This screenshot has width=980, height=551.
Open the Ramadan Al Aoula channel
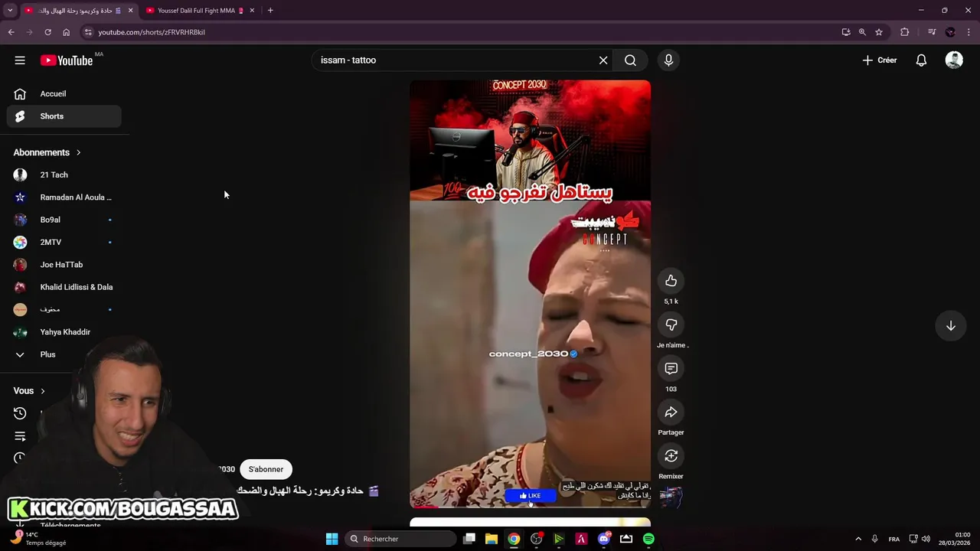click(x=64, y=197)
